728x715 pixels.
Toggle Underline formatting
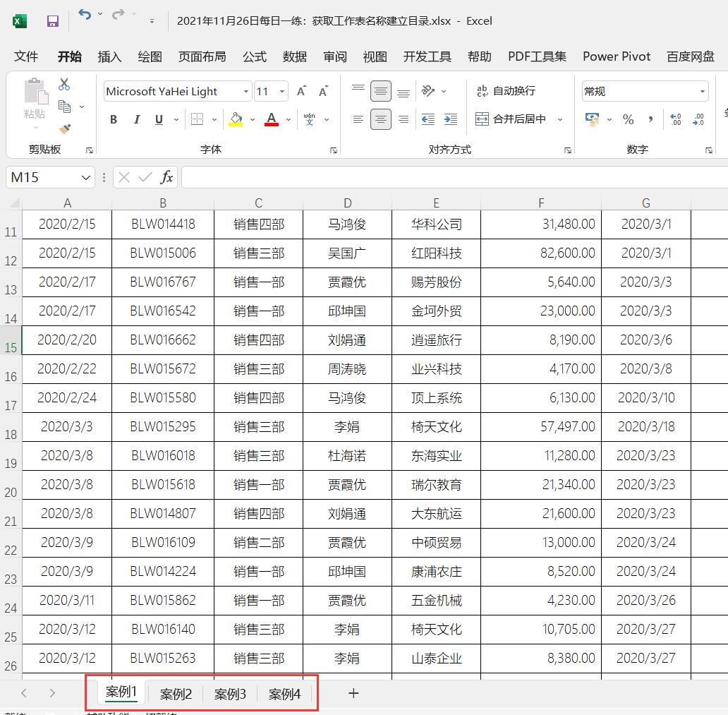159,119
